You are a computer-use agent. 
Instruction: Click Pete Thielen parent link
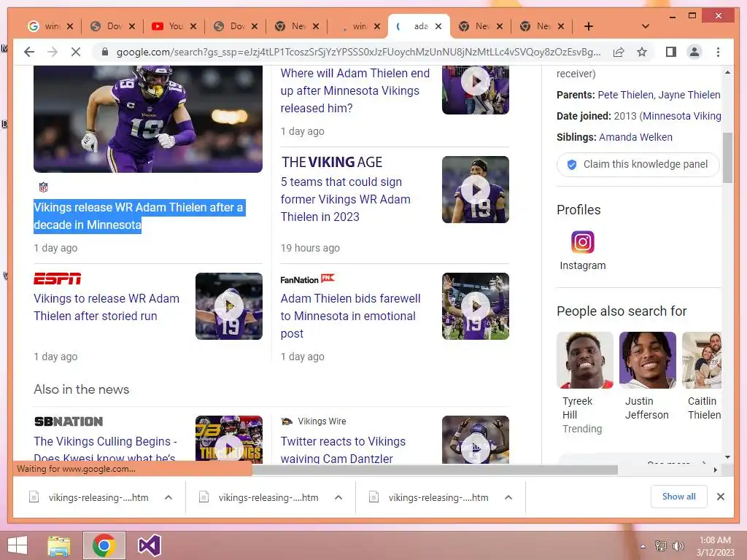click(626, 95)
